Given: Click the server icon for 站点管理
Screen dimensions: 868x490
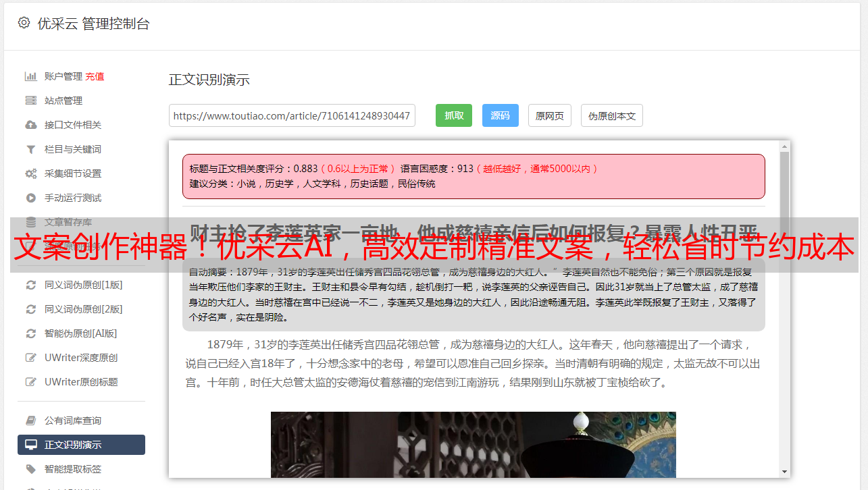Looking at the screenshot, I should 31,101.
